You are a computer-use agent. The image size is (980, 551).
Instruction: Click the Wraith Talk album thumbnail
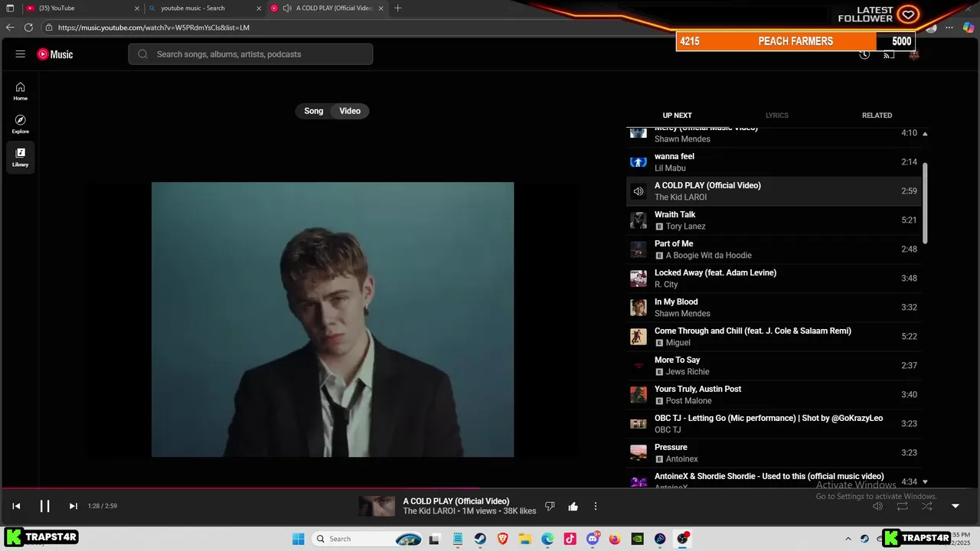[639, 220]
